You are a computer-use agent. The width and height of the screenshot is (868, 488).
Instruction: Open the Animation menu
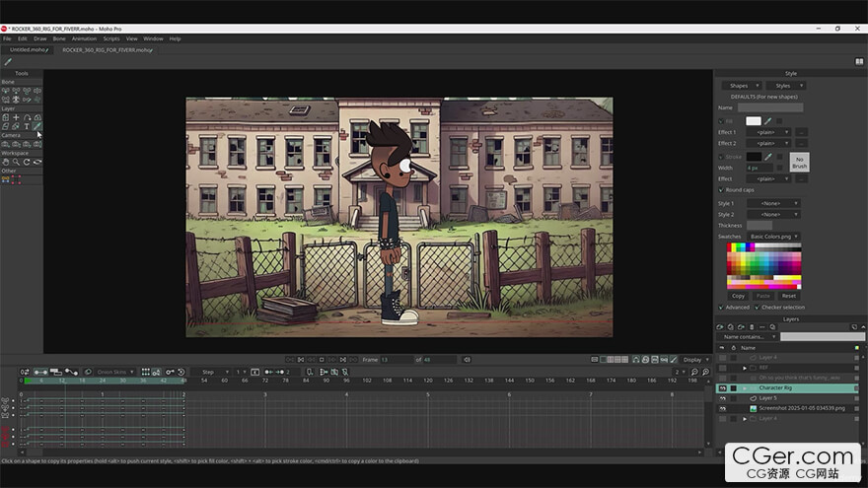click(84, 38)
